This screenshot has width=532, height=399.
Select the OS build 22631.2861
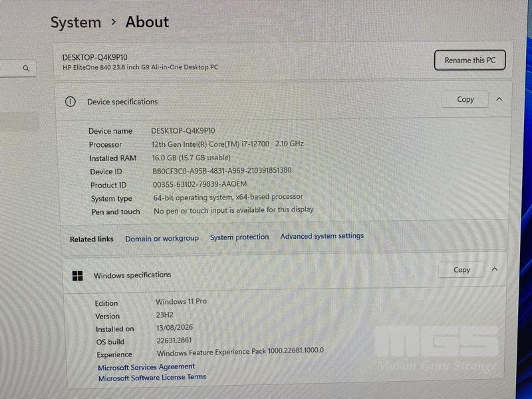point(174,340)
